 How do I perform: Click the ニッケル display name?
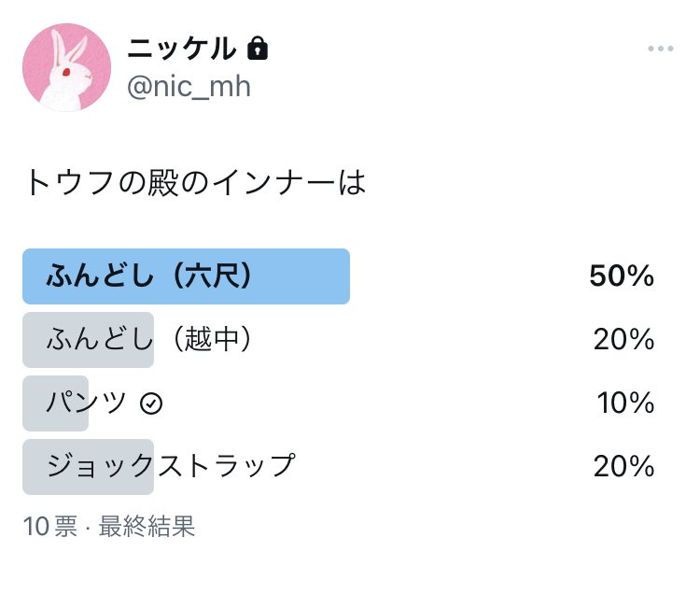pyautogui.click(x=181, y=49)
